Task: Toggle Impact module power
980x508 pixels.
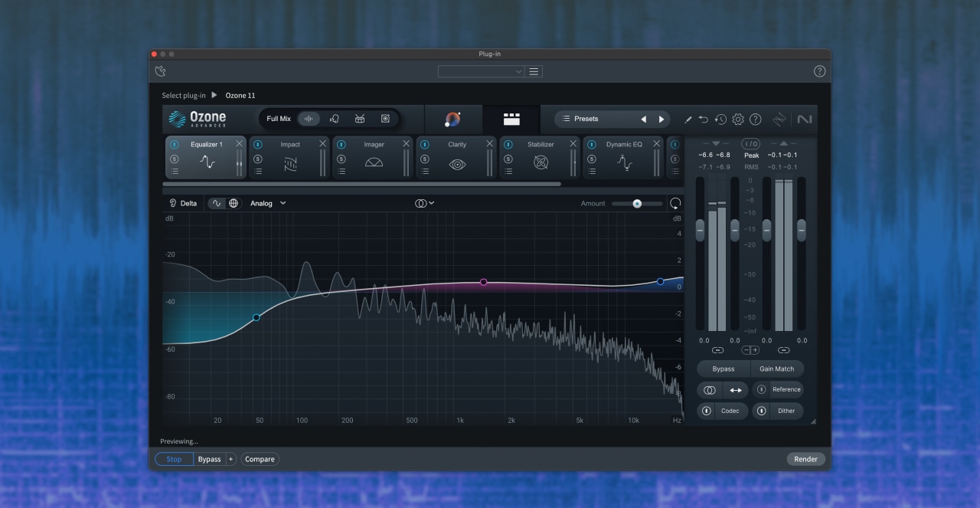Action: point(257,144)
